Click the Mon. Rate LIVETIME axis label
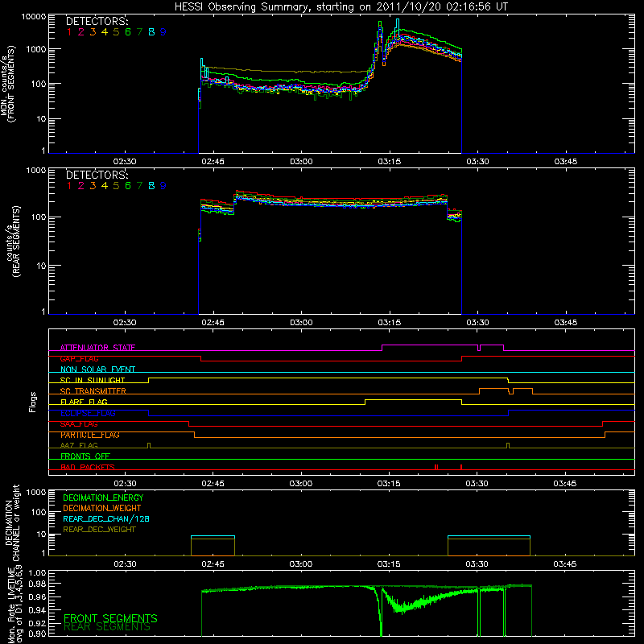 [15, 605]
